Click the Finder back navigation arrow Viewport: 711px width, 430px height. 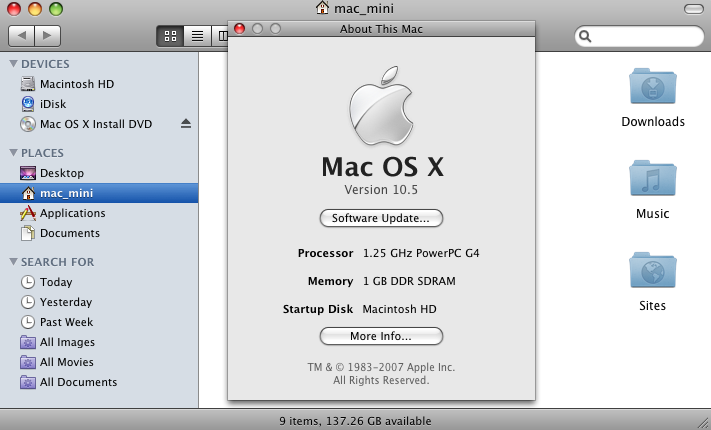(21, 36)
